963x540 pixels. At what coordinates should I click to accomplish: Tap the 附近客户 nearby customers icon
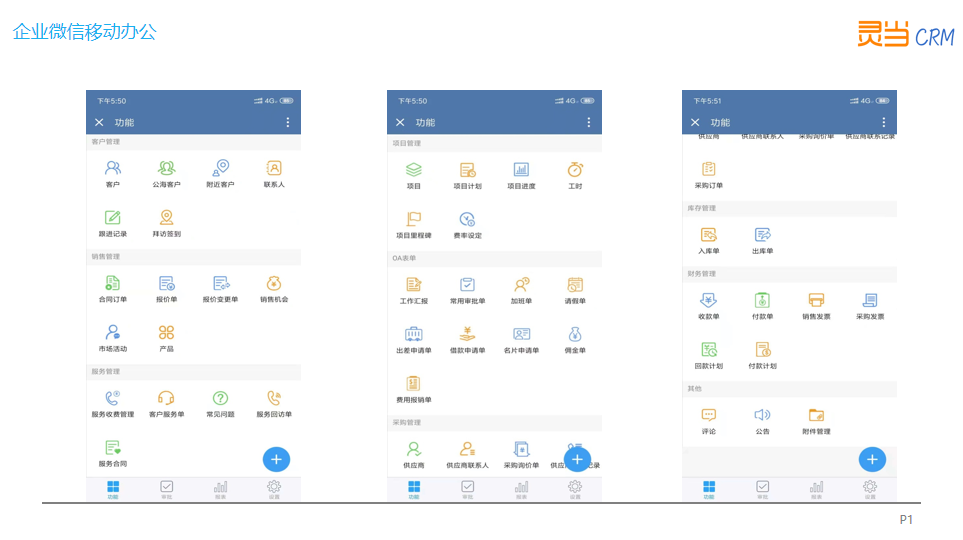coord(220,168)
